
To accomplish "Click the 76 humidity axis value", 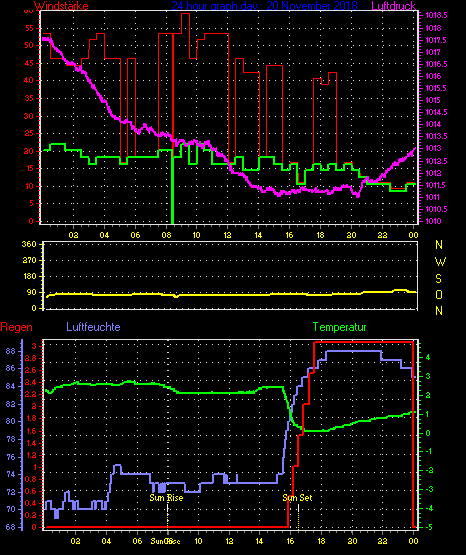I will 11,457.
